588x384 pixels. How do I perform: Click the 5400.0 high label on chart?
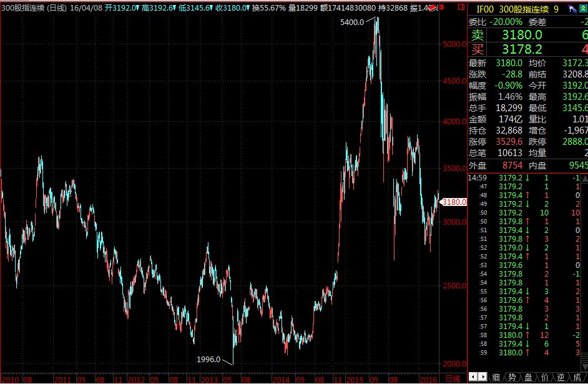352,22
